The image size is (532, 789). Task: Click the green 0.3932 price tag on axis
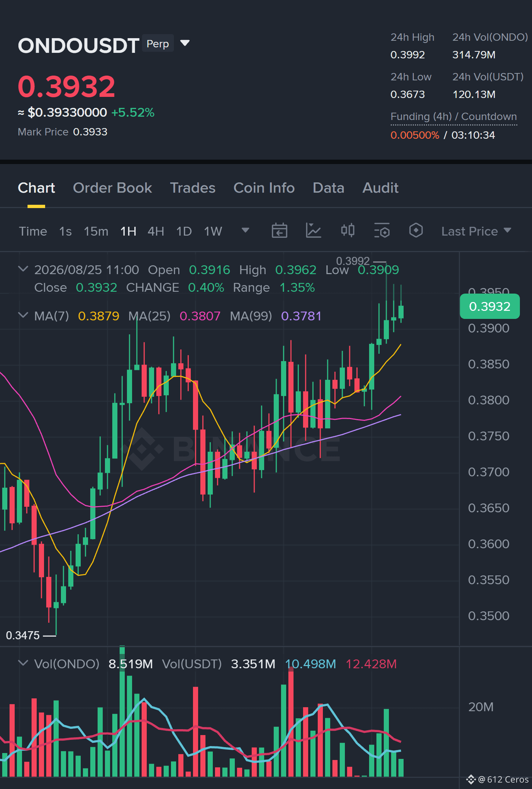(x=490, y=306)
